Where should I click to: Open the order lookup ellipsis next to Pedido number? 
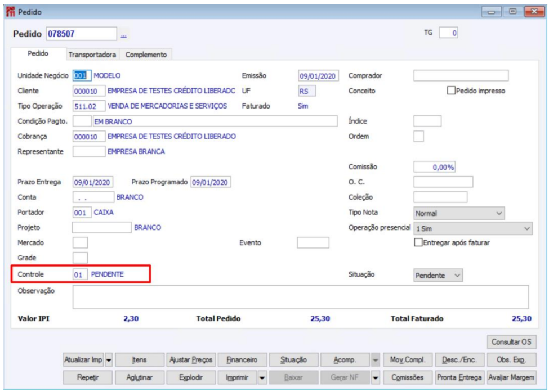[x=123, y=35]
